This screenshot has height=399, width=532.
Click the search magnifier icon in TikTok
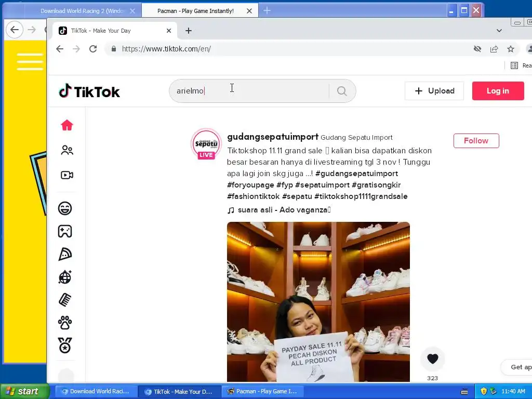[x=342, y=91]
